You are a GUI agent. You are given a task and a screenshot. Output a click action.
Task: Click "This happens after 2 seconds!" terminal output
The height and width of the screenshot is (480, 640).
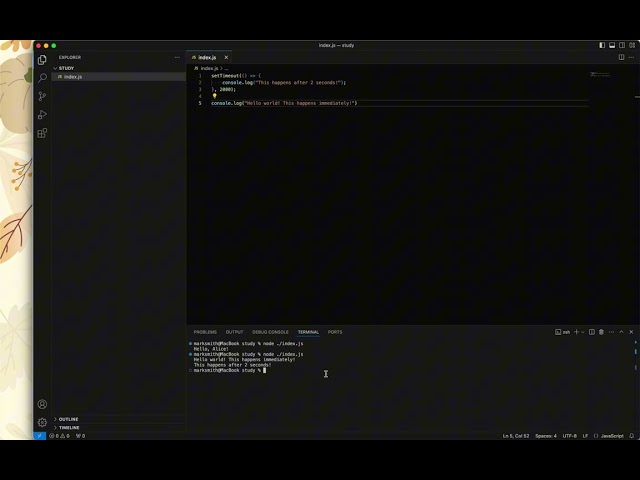(x=232, y=365)
